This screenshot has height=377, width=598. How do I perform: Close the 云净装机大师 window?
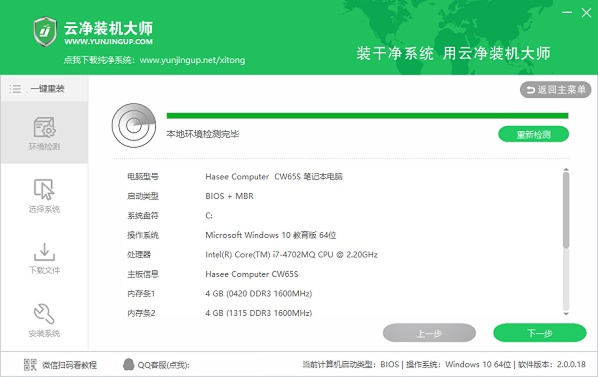click(586, 13)
